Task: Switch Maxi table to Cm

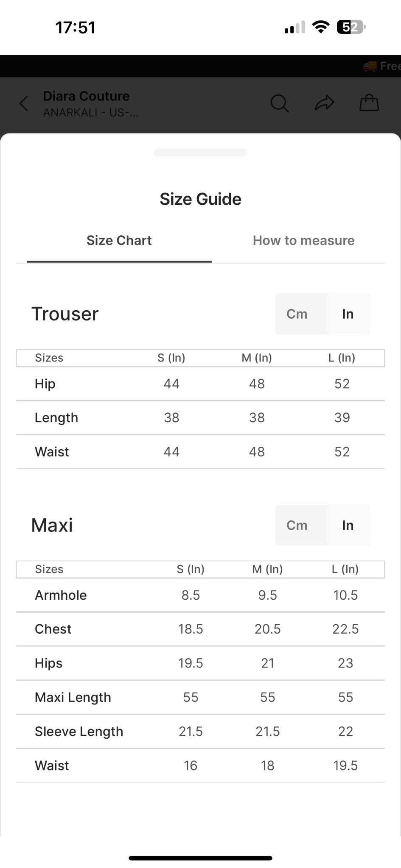Action: (x=297, y=526)
